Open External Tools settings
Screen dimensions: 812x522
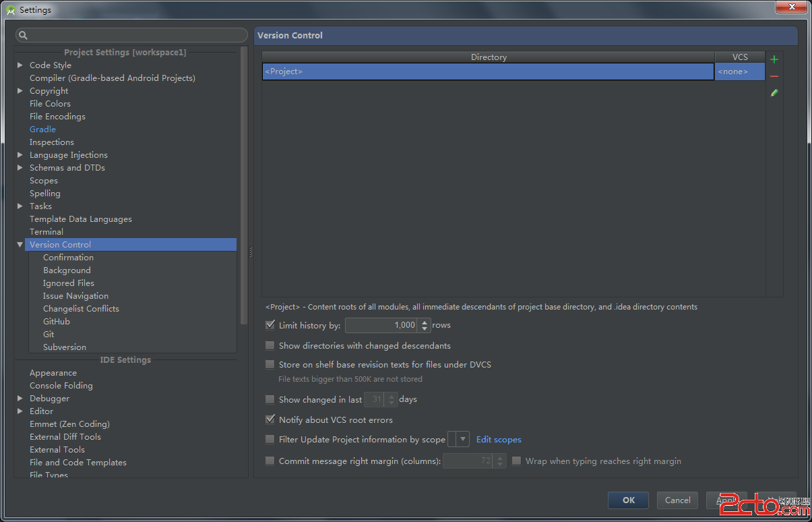tap(57, 450)
